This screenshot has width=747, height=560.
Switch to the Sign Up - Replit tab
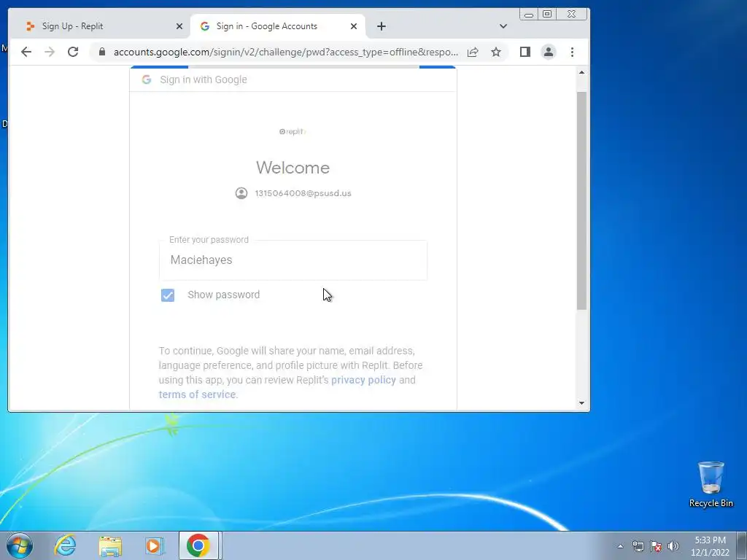[x=98, y=26]
